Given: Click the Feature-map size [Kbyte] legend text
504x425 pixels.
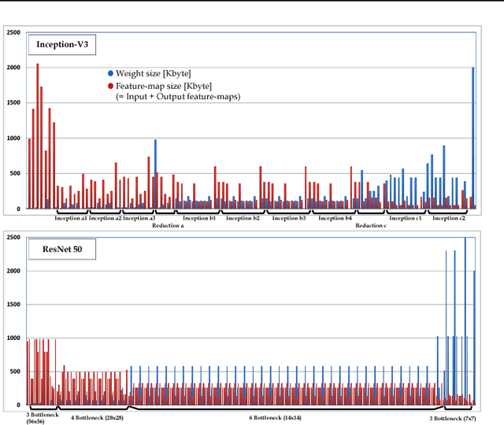Looking at the screenshot, I should [163, 85].
